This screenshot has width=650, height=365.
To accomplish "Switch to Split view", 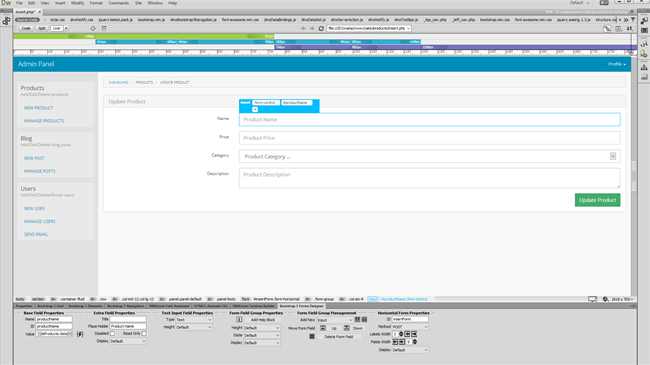I will (41, 28).
